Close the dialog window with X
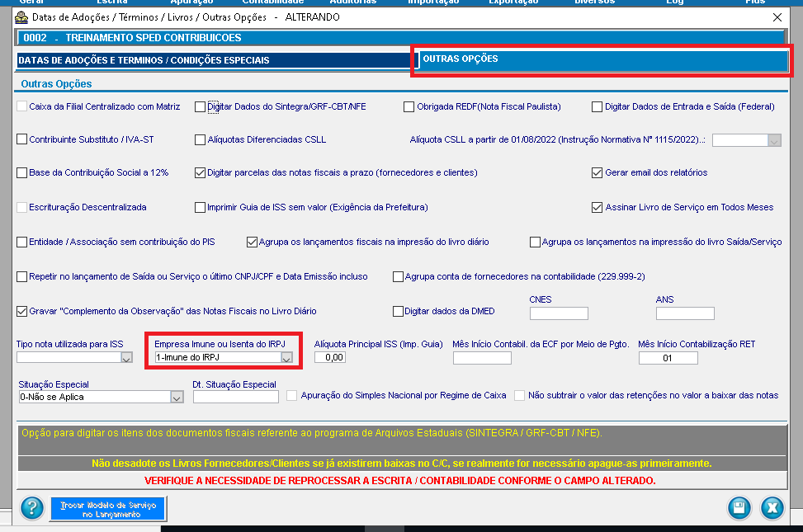Viewport: 803px width, 532px height. click(x=777, y=17)
